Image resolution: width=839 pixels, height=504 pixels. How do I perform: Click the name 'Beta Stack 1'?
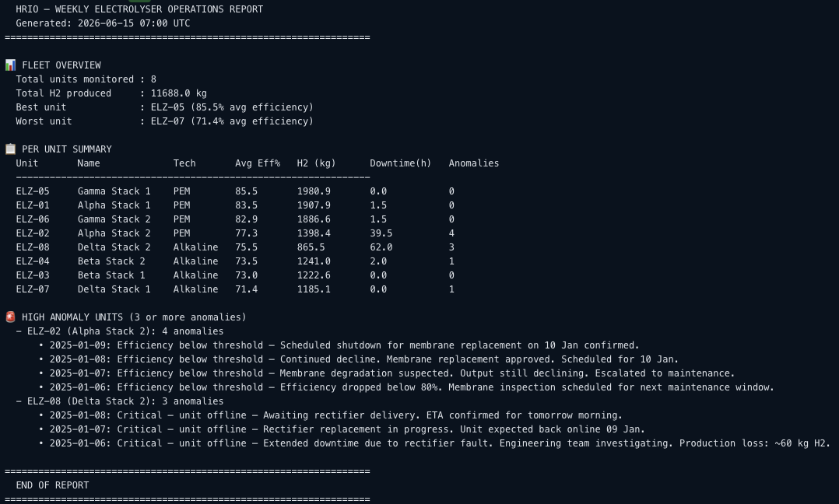click(x=111, y=275)
